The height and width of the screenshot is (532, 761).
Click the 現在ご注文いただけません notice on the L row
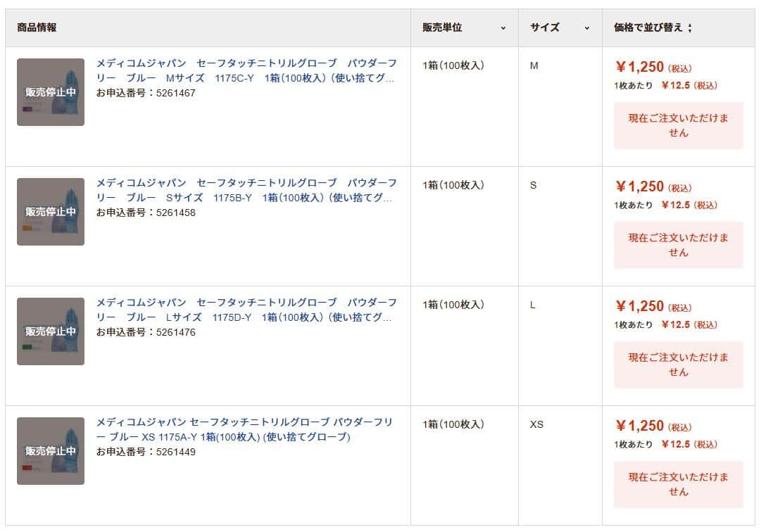678,365
